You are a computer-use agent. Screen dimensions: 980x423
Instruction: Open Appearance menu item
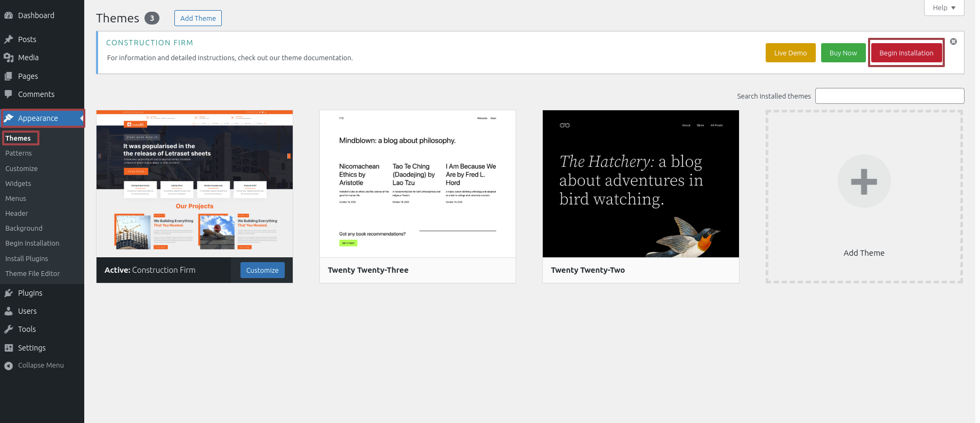pos(42,118)
